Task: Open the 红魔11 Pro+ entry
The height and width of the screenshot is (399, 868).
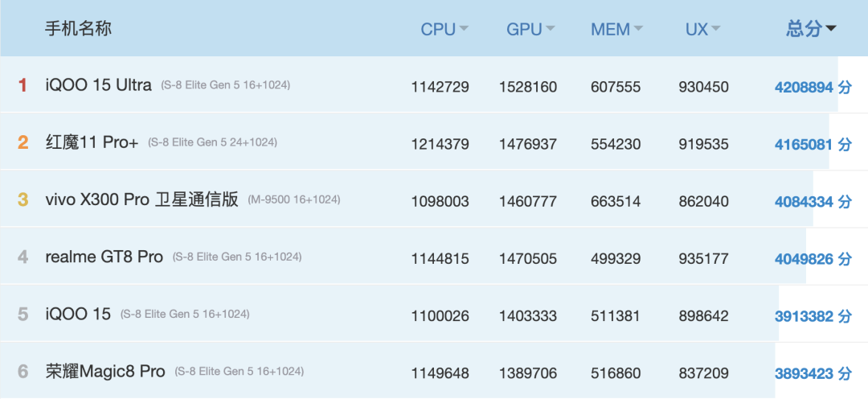Action: tap(92, 142)
